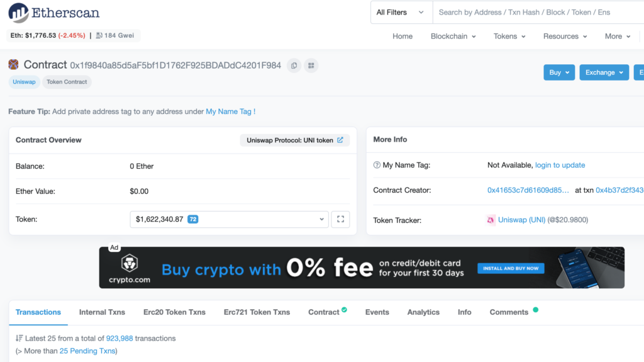
Task: Click the Uniswap UNI token tracker icon
Action: 491,220
